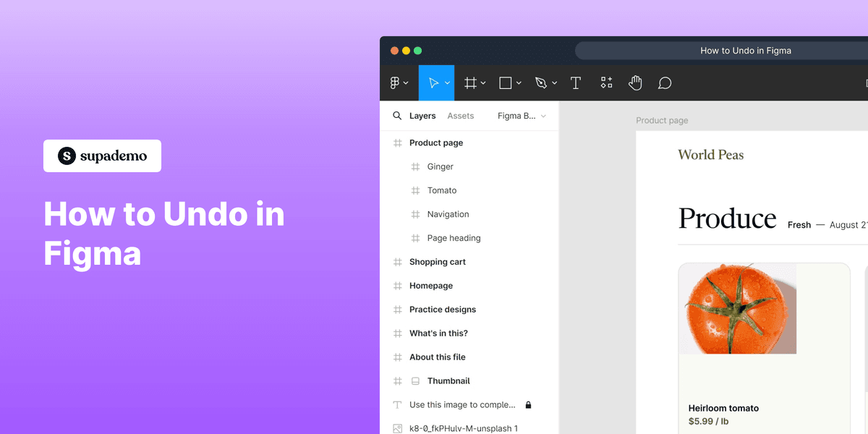This screenshot has height=434, width=868.
Task: Open the Move tool dropdown arrow
Action: click(x=446, y=82)
